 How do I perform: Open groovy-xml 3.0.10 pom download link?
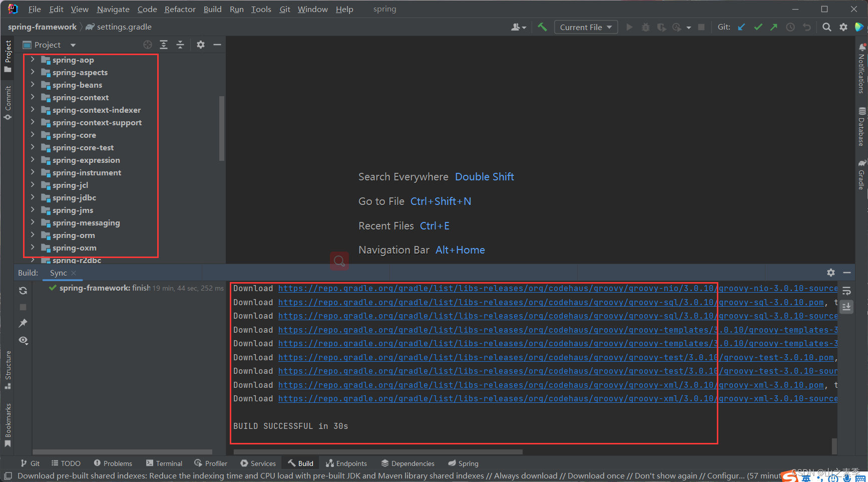[x=551, y=385]
